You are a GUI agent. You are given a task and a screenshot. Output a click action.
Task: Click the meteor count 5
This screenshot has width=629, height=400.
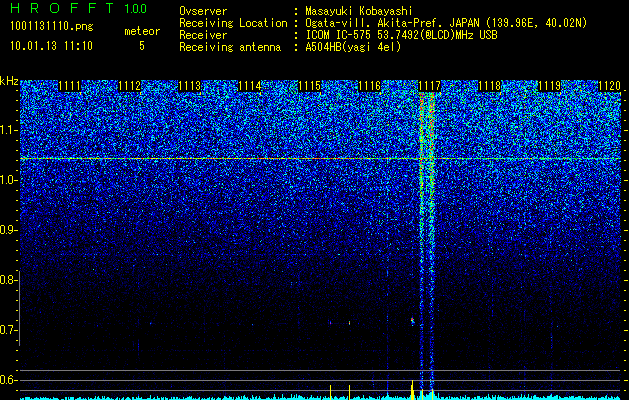click(142, 46)
